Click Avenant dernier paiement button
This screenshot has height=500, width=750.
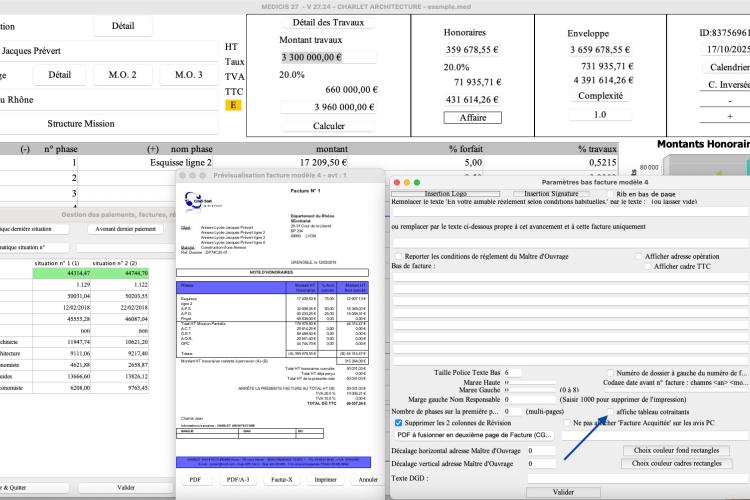125,229
